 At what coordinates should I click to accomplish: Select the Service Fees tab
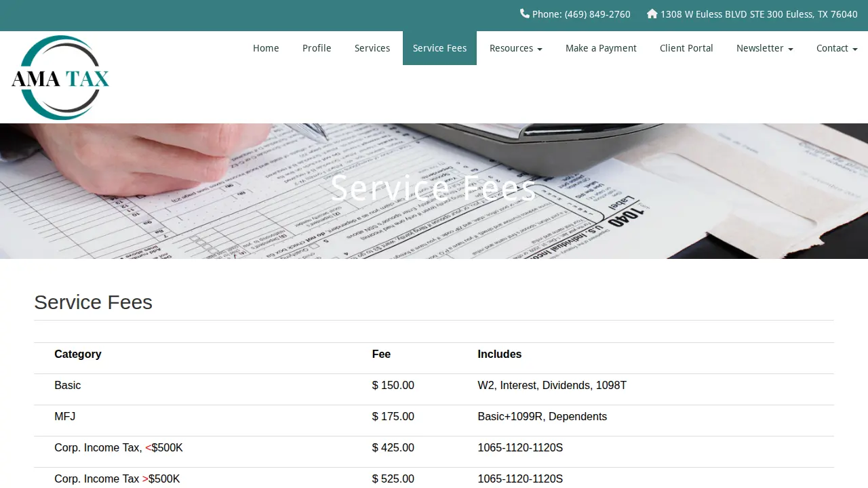pos(439,48)
